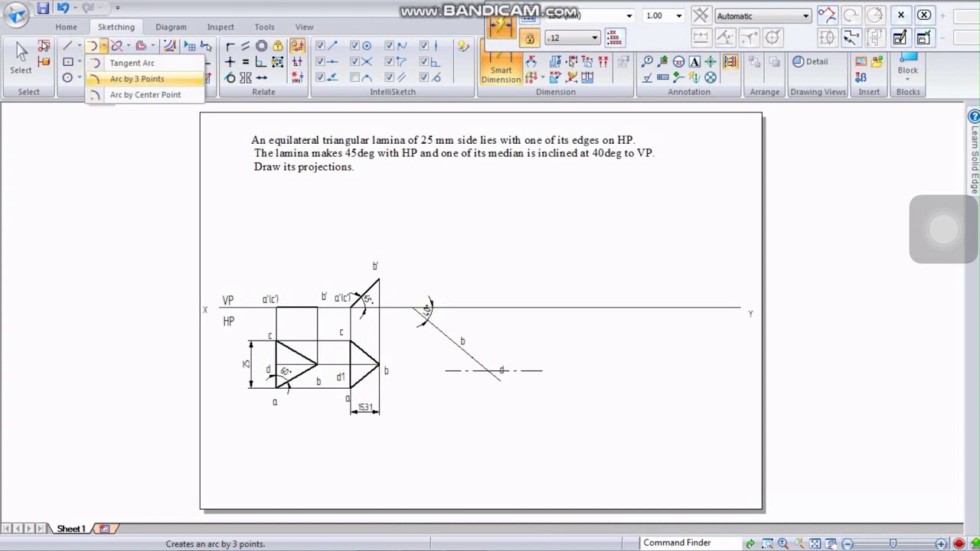Toggle the parallel IntelliSketch checkbox
The image size is (980, 551).
pos(390,77)
